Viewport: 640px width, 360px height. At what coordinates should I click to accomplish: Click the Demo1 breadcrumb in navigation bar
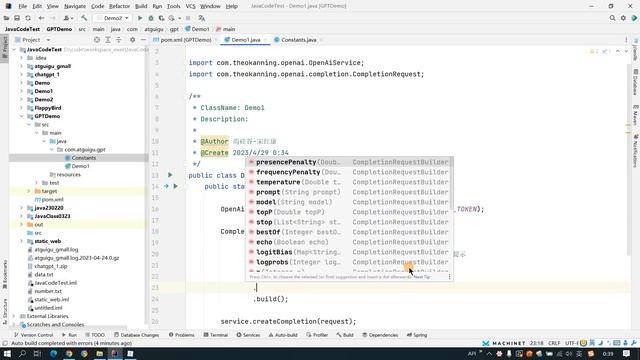click(197, 29)
